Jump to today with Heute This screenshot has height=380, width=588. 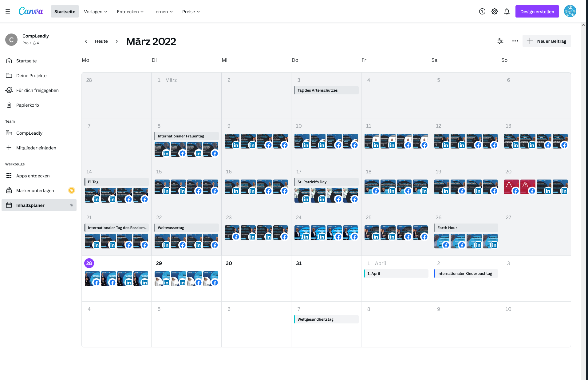click(x=101, y=41)
